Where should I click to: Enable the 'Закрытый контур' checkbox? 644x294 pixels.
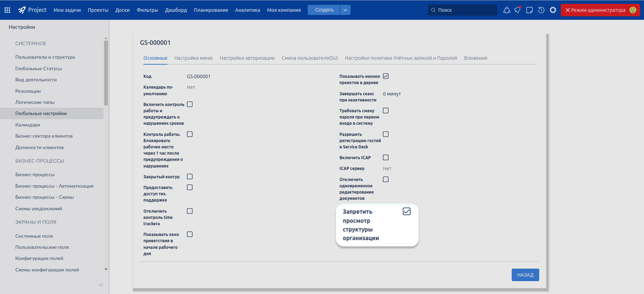point(190,177)
